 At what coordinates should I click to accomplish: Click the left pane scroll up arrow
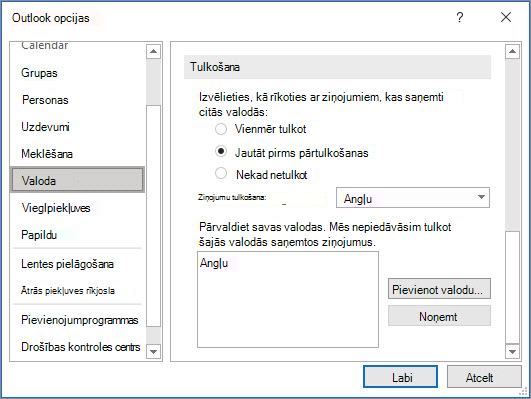pyautogui.click(x=153, y=51)
